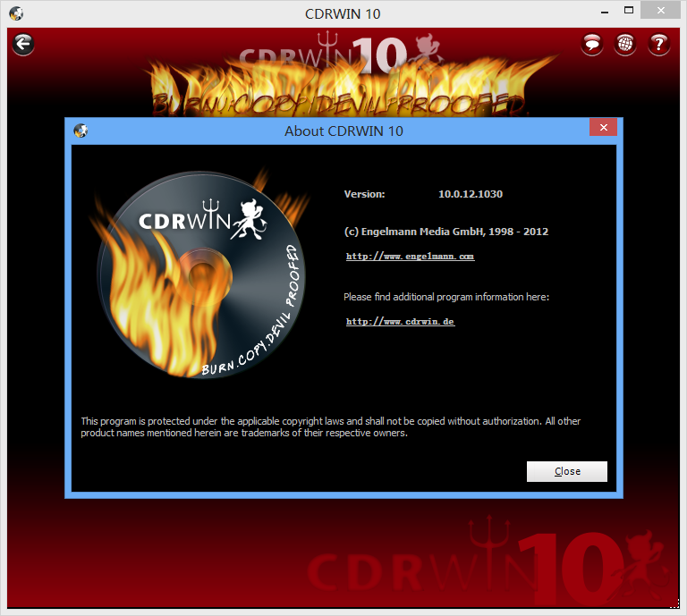This screenshot has height=616, width=687.
Task: Open the http://www.cdrwin.de link
Action: (400, 321)
